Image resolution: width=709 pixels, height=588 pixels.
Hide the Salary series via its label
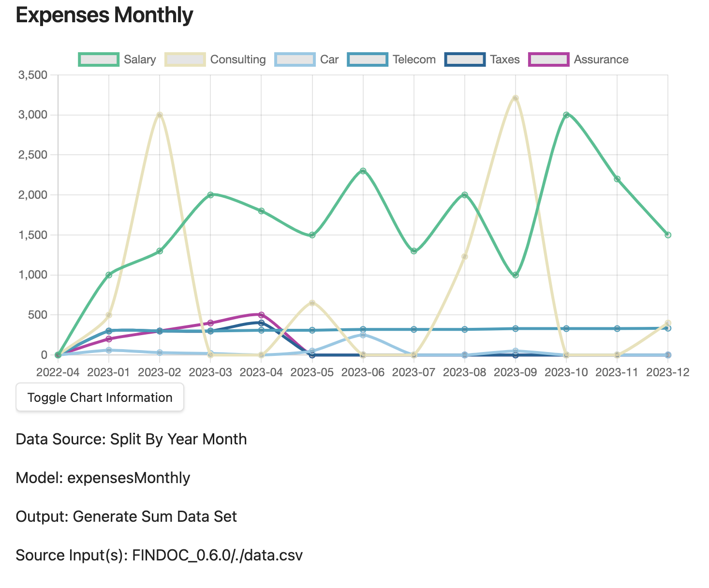(x=140, y=59)
